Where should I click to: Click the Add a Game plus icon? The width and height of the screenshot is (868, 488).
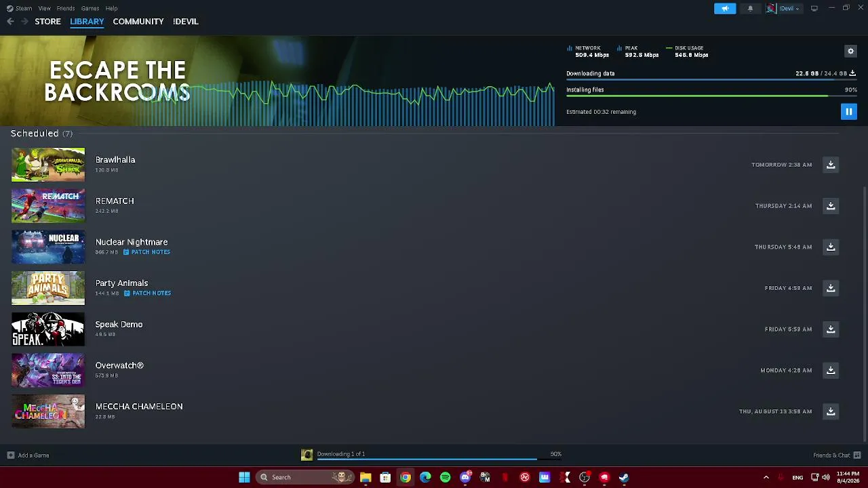point(11,455)
